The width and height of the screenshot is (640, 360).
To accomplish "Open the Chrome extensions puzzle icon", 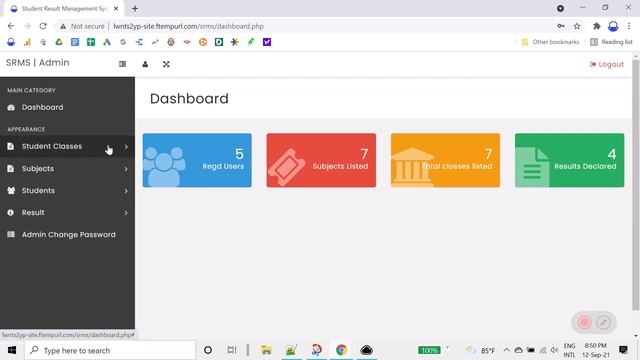I will (597, 26).
